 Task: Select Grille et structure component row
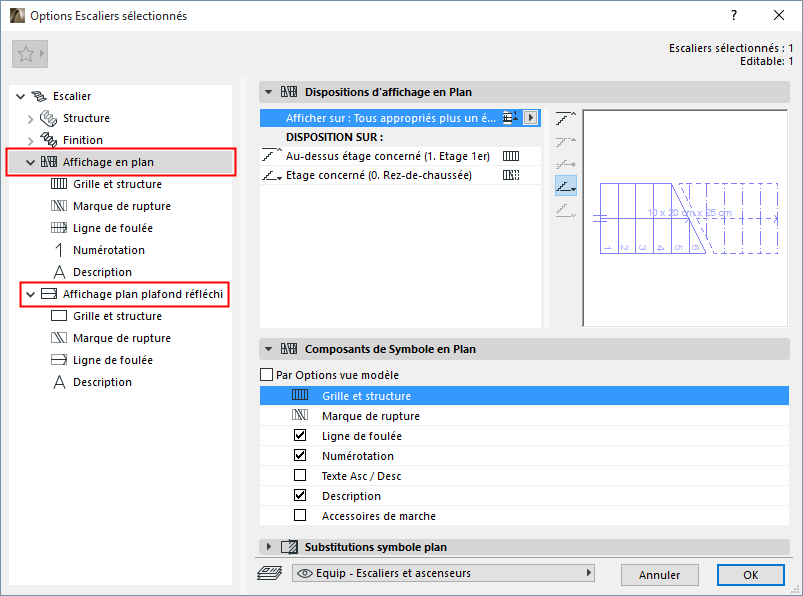coord(524,396)
